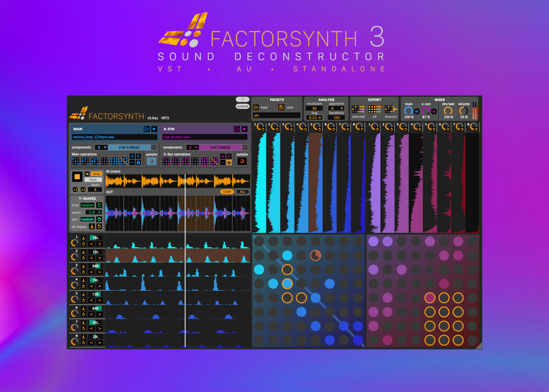Toggle the X-Syn operations lock
The width and height of the screenshot is (549, 392).
point(229,162)
